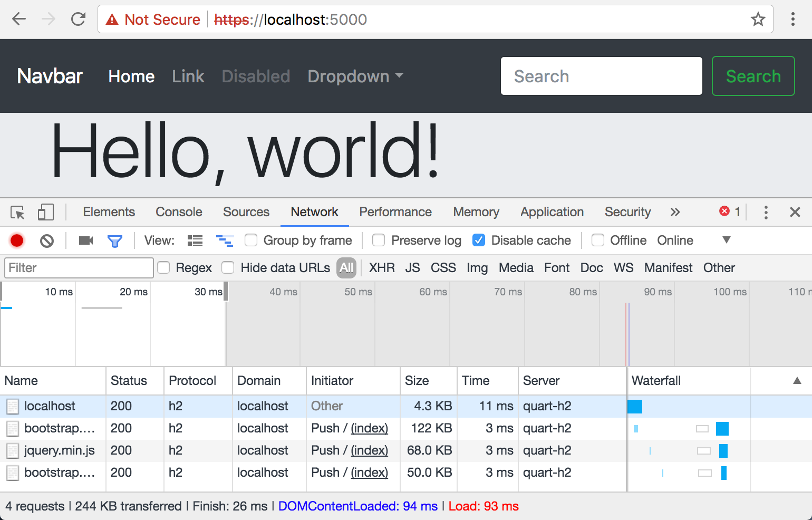Click the capture screenshots camera icon
812x520 pixels.
pyautogui.click(x=85, y=240)
